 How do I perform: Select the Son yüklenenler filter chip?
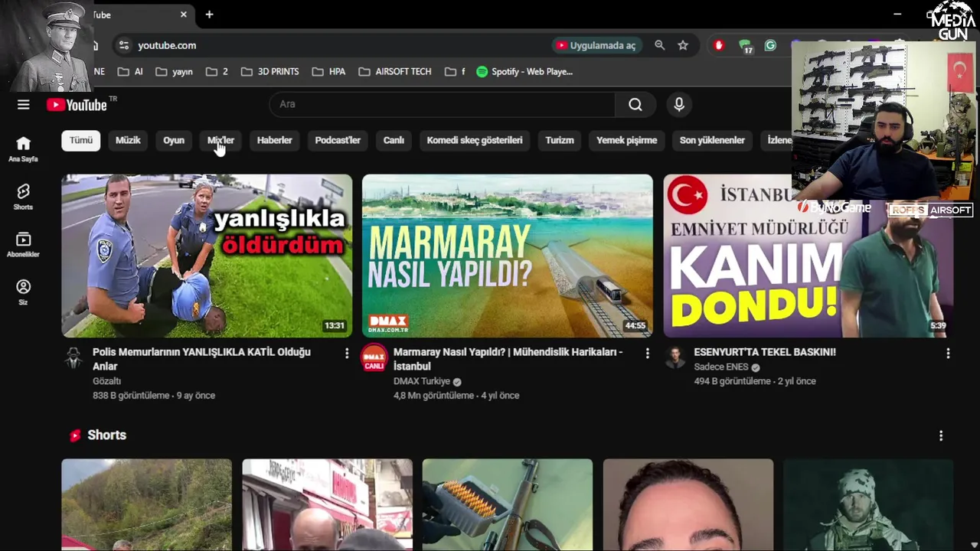click(x=712, y=140)
